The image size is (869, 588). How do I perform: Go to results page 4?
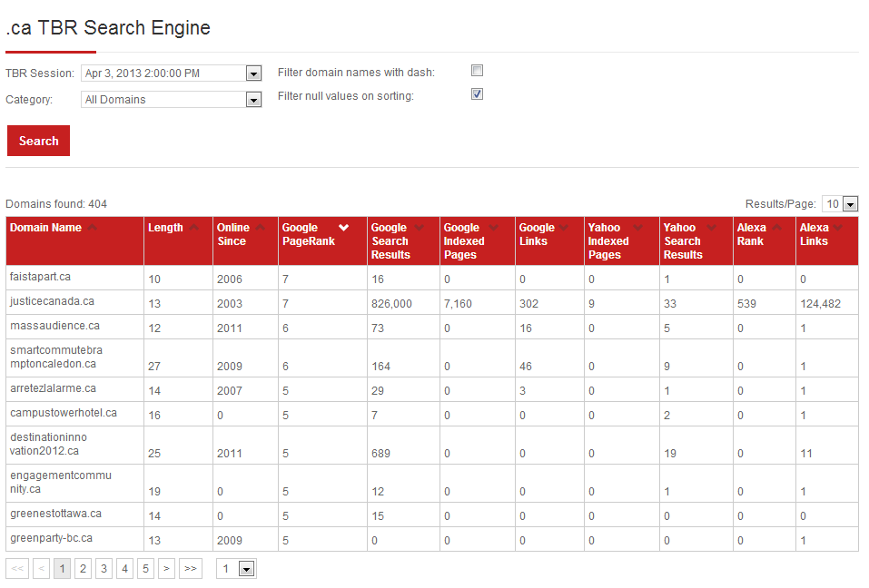coord(124,569)
